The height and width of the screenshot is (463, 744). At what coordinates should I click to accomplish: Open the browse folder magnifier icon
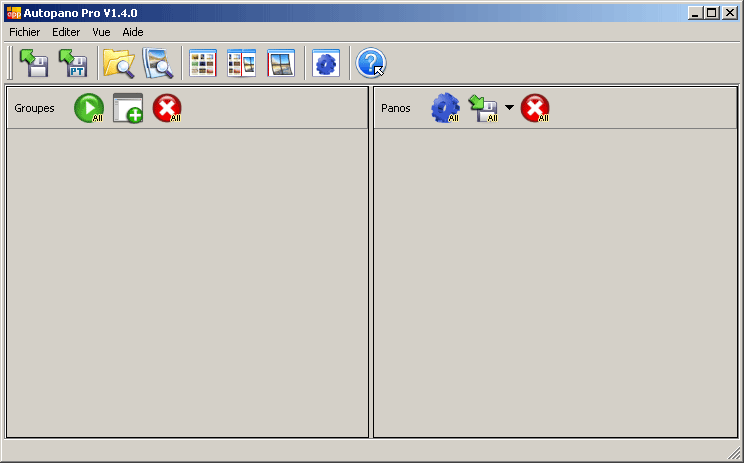coord(119,63)
